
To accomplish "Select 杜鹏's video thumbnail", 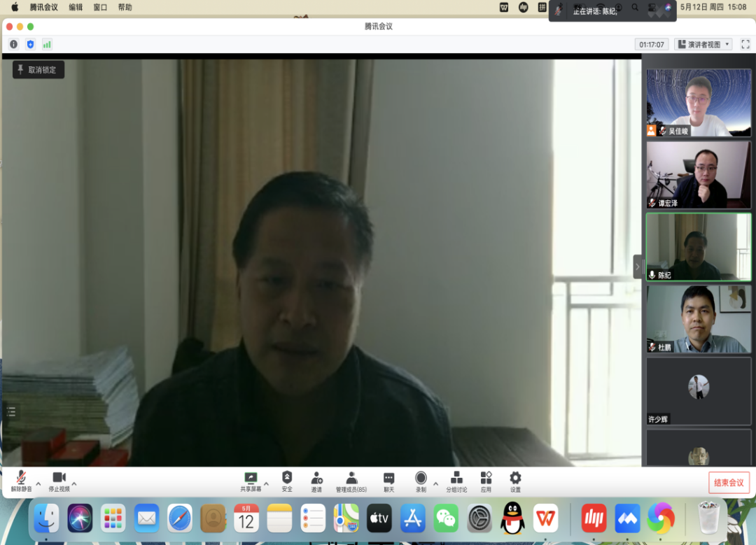I will (698, 318).
